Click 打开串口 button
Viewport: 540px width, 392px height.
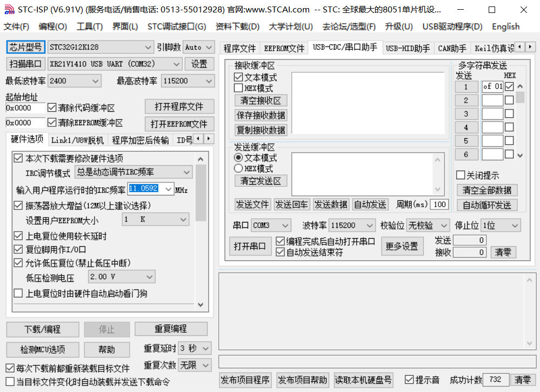(250, 246)
